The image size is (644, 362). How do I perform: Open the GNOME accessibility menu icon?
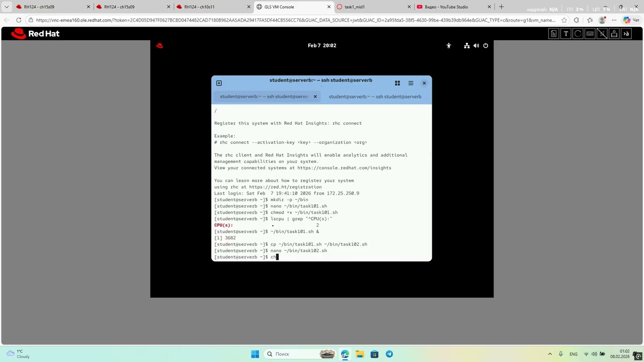[449, 46]
